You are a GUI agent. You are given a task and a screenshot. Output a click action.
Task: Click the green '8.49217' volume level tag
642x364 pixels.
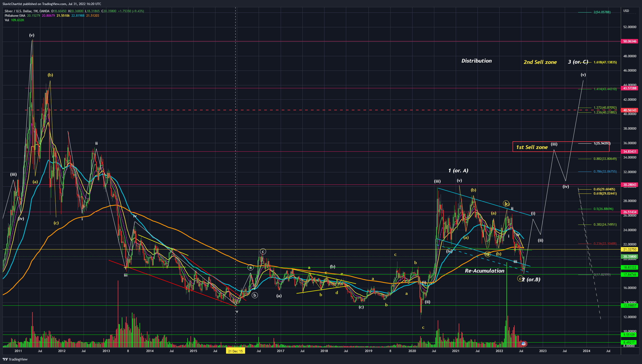click(630, 343)
